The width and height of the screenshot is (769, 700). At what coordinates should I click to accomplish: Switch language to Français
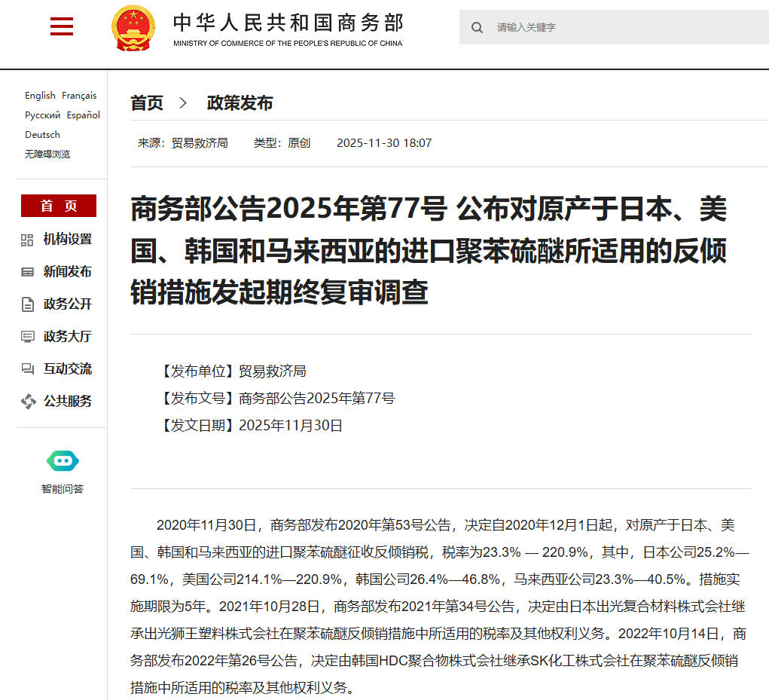pos(79,96)
